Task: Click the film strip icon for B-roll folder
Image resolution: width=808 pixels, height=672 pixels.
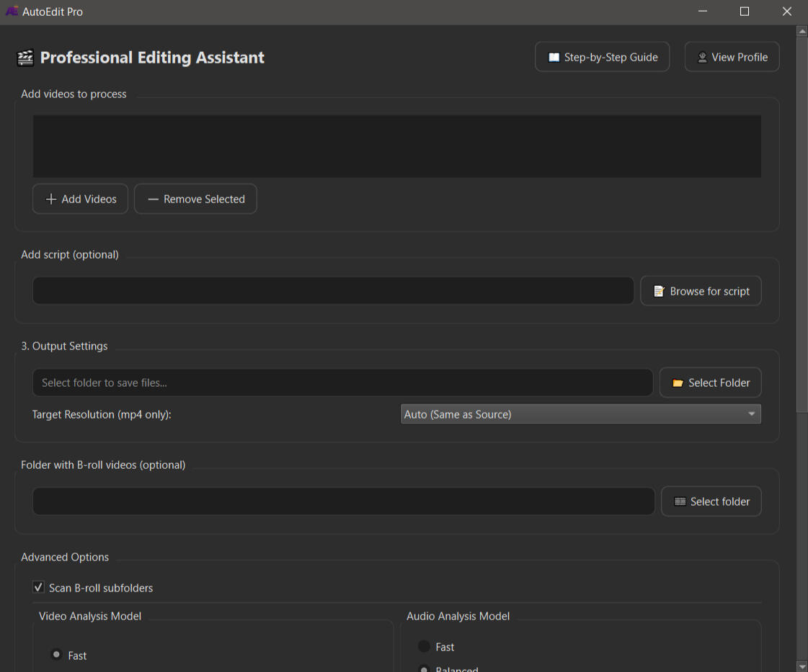Action: click(680, 502)
